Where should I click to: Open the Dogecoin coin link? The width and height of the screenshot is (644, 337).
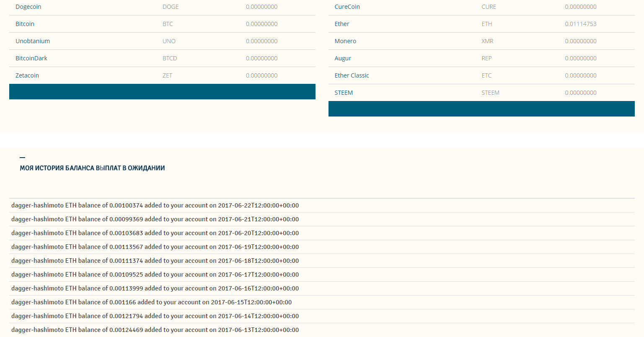pos(28,7)
